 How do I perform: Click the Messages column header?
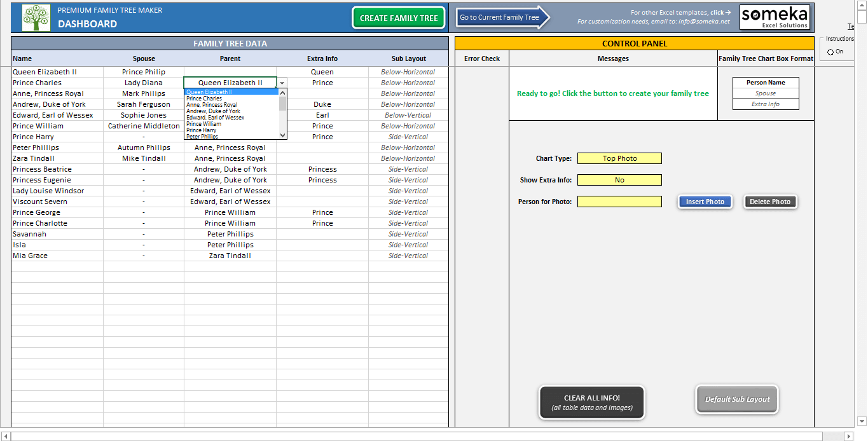click(614, 58)
